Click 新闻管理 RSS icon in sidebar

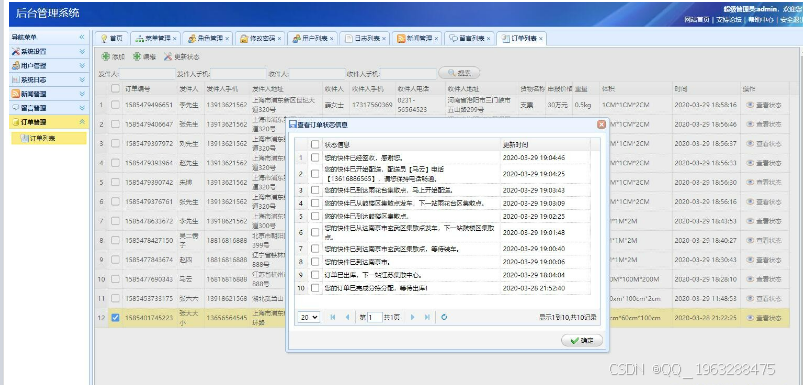coord(15,94)
